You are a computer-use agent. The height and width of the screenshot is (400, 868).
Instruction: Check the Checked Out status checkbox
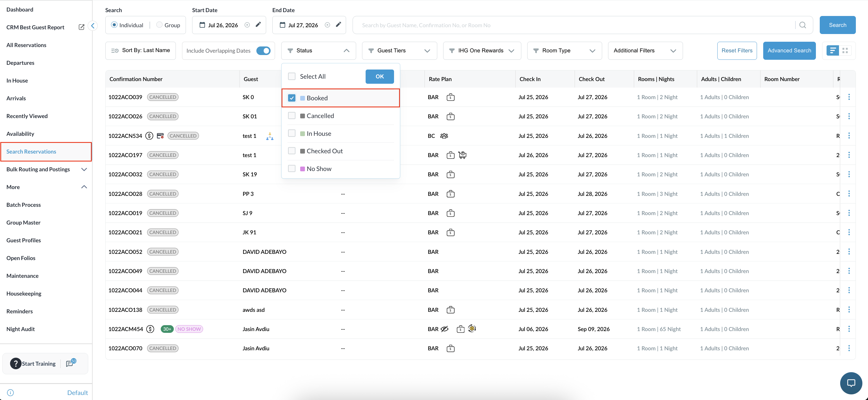coord(292,151)
